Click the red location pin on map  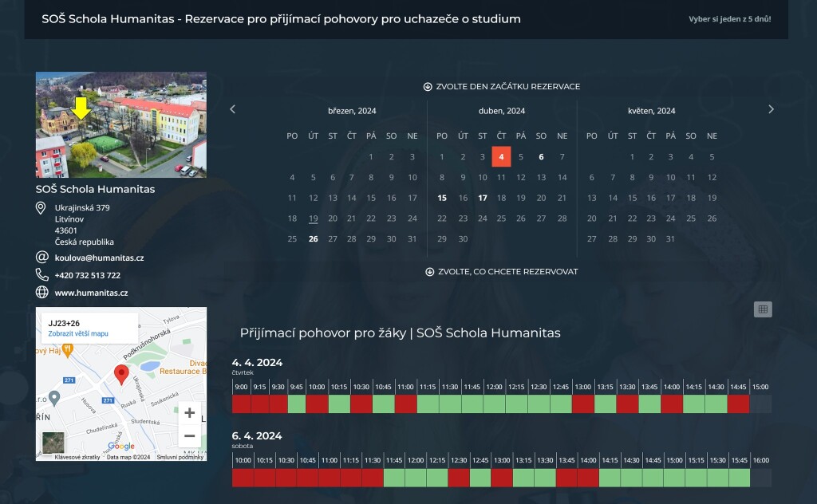tap(121, 374)
